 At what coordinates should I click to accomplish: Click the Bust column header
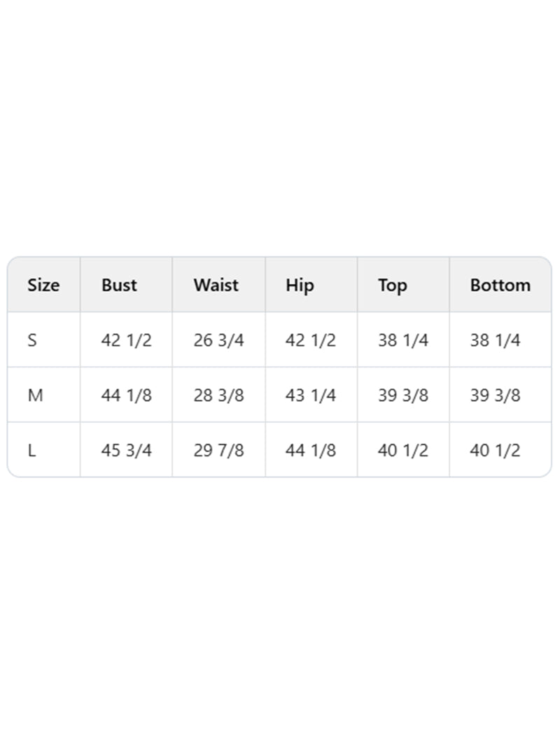point(119,285)
